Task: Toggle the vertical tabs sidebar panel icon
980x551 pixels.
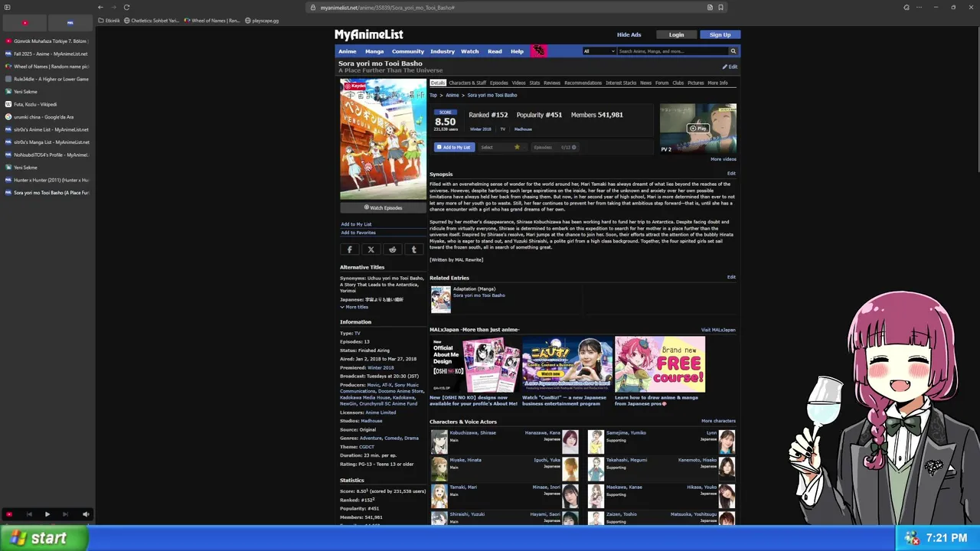Action: pos(7,7)
